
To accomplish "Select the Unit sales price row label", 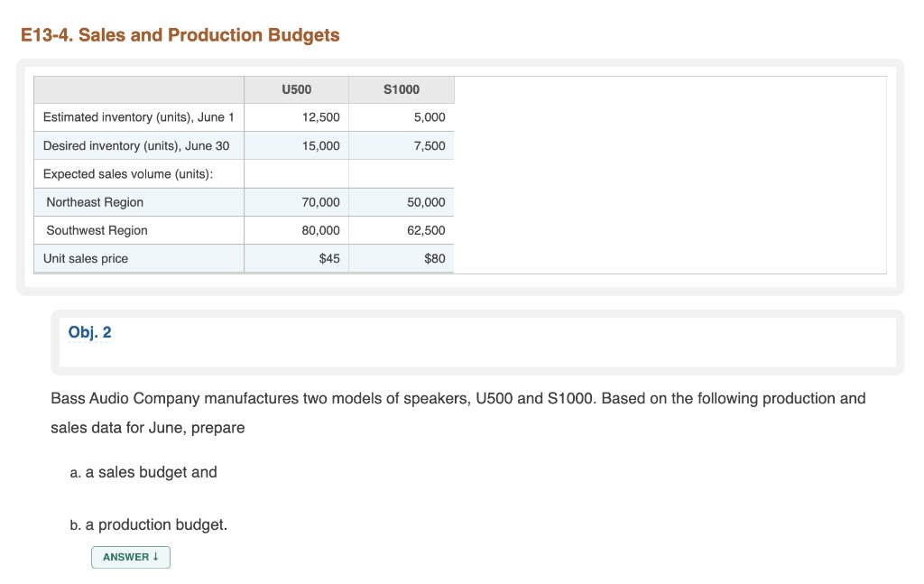I will [x=86, y=258].
